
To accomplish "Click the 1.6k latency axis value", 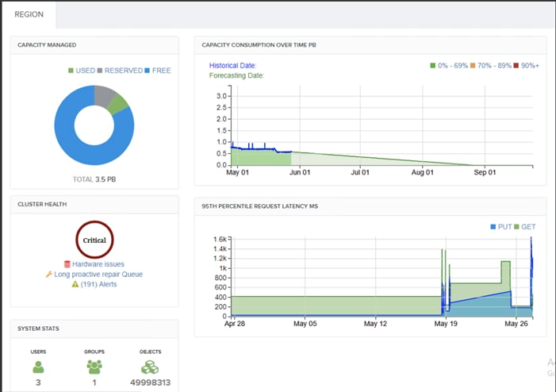I will pyautogui.click(x=220, y=240).
